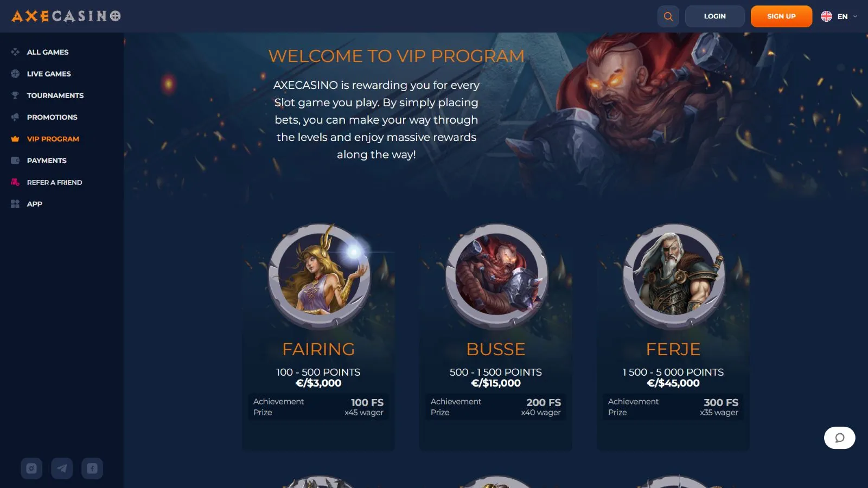
Task: Click the AXECASINO logo
Action: [66, 16]
